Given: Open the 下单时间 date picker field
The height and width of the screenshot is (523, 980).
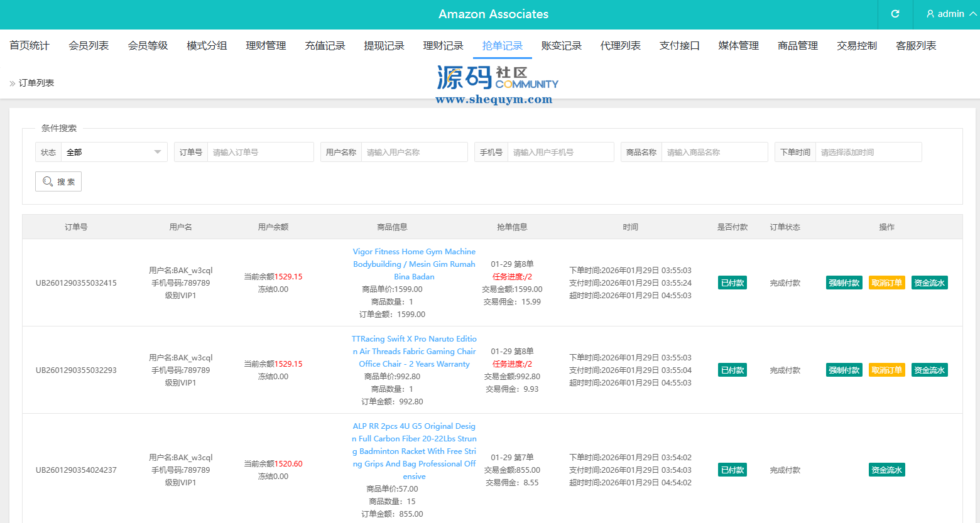Looking at the screenshot, I should coord(868,152).
